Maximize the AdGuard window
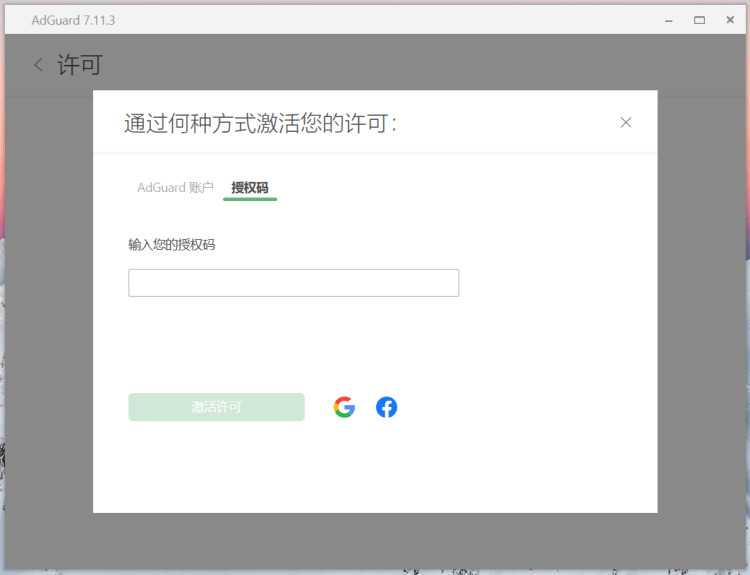Image resolution: width=750 pixels, height=575 pixels. pyautogui.click(x=699, y=20)
